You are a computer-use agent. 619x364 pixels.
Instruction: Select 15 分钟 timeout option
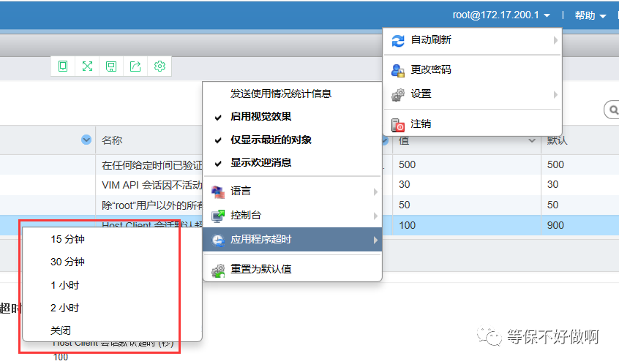(x=68, y=239)
